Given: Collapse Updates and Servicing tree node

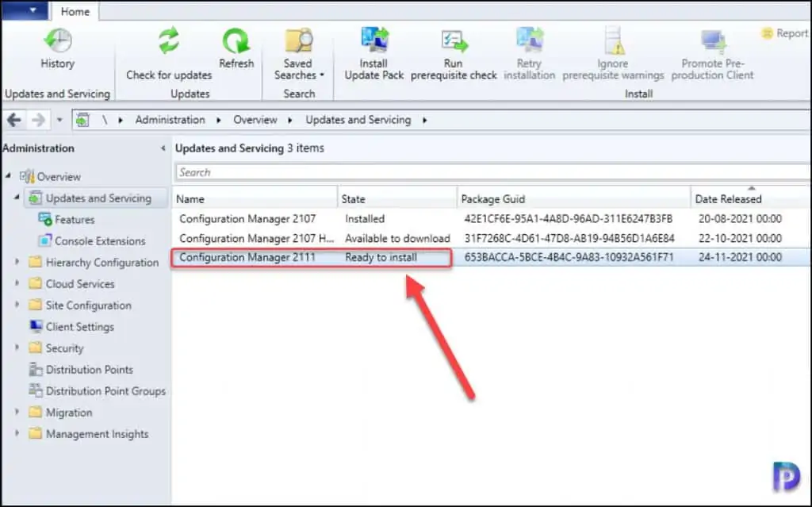Looking at the screenshot, I should pyautogui.click(x=17, y=198).
